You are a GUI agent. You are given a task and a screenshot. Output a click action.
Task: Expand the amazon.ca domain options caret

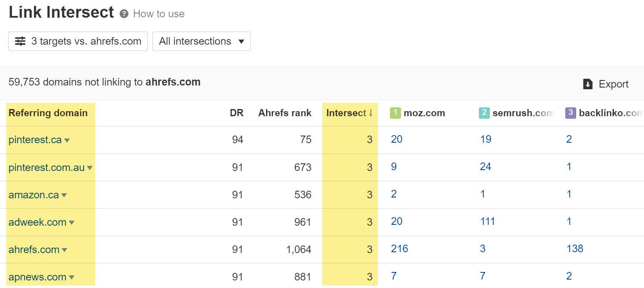click(x=64, y=195)
